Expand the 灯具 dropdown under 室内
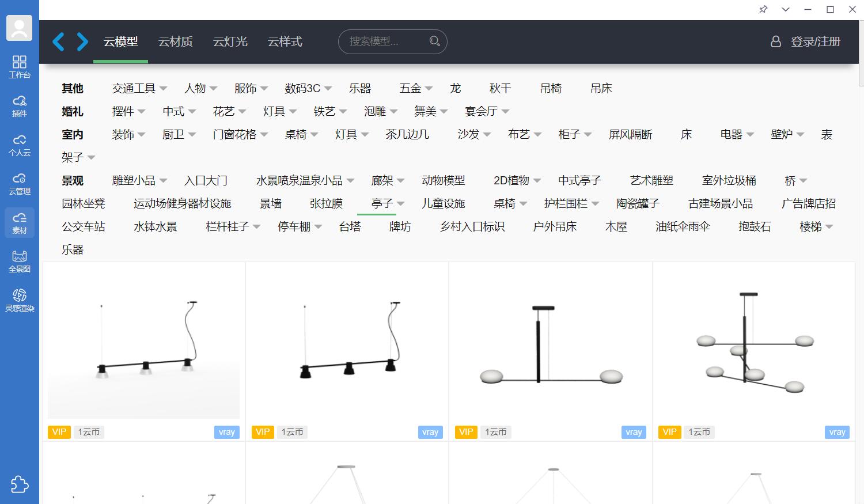Image resolution: width=864 pixels, height=504 pixels. point(365,134)
